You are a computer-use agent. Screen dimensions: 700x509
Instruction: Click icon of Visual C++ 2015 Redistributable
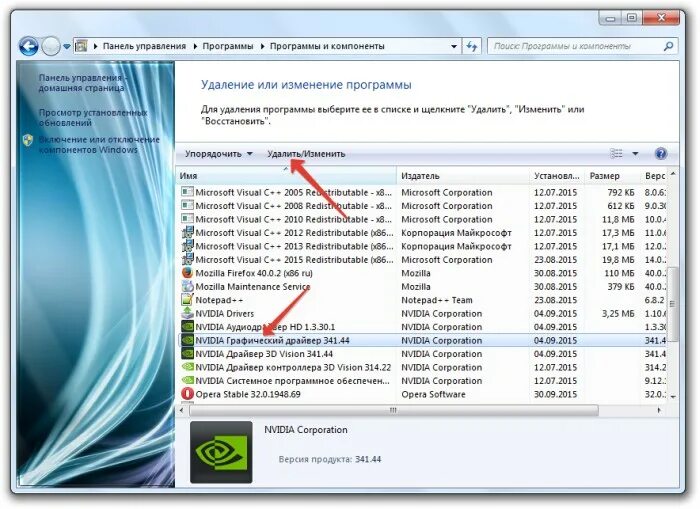(188, 259)
